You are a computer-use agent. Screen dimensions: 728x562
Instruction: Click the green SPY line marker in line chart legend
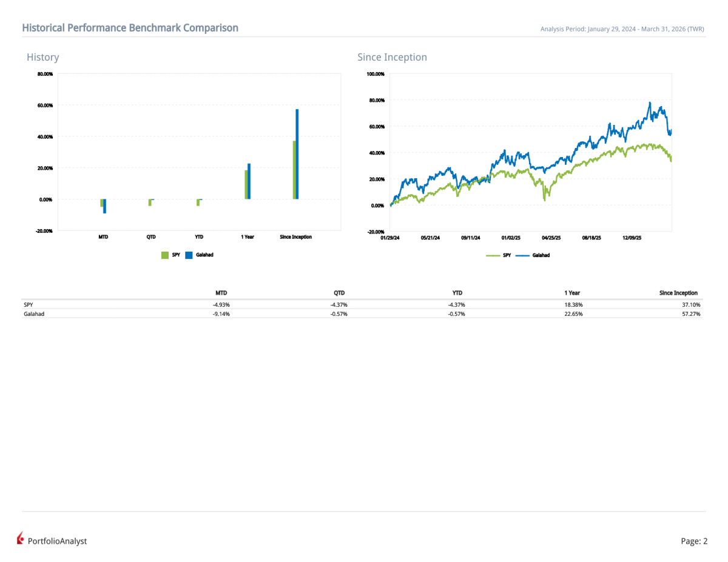point(493,255)
